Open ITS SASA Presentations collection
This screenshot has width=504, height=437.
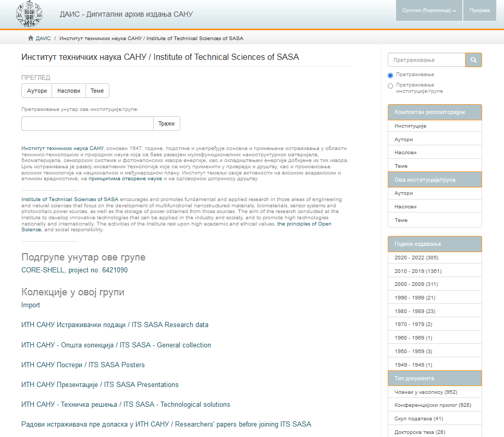click(100, 384)
